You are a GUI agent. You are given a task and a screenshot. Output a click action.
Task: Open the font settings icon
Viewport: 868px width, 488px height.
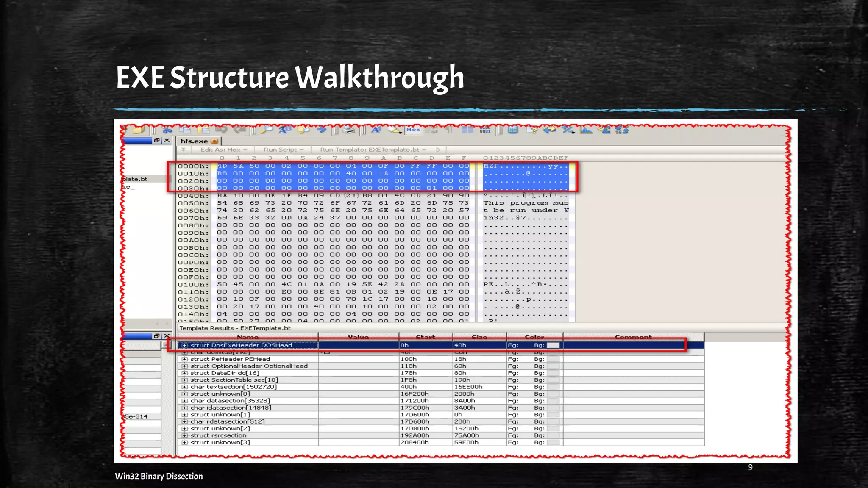pyautogui.click(x=376, y=130)
